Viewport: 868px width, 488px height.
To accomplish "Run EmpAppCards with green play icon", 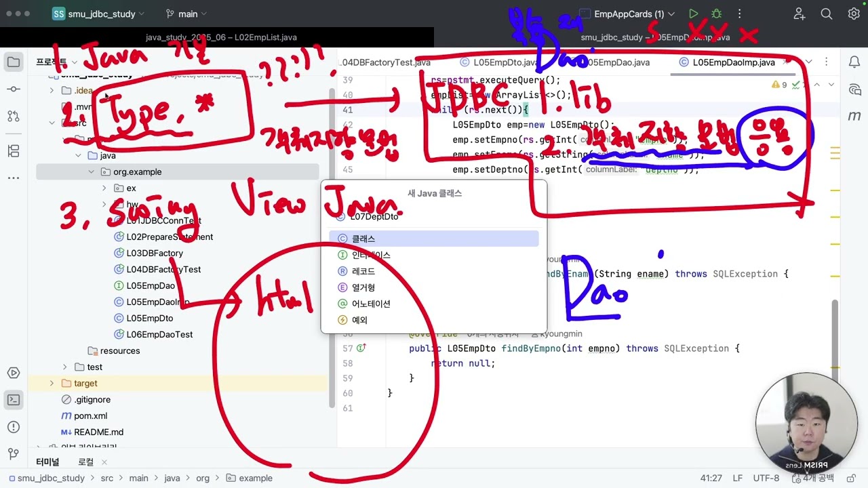I will (693, 14).
